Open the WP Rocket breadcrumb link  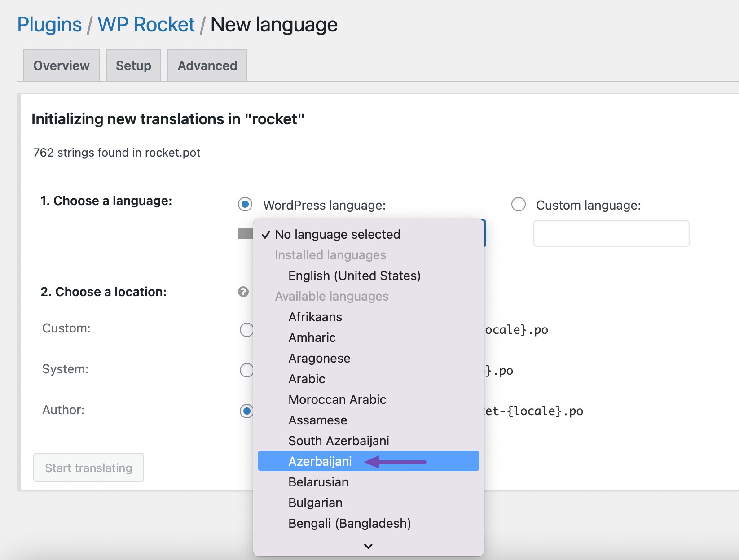coord(146,25)
